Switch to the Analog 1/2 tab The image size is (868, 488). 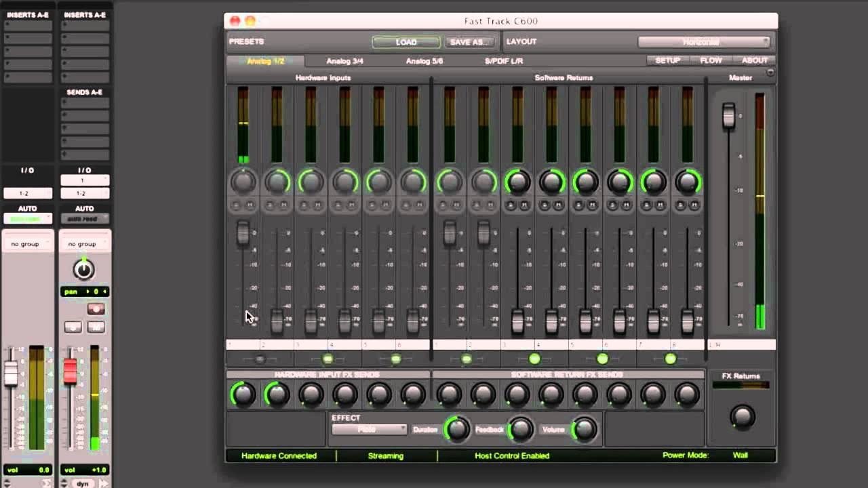[266, 61]
